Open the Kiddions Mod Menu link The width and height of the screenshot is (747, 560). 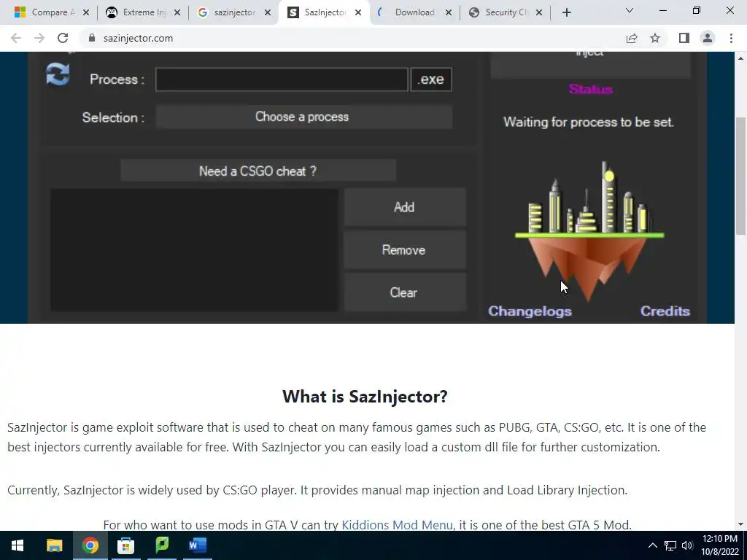pos(398,525)
